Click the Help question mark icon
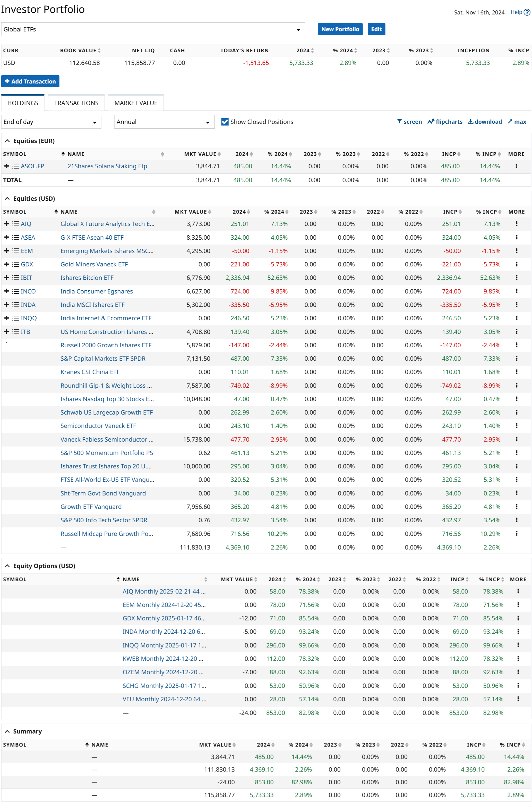This screenshot has height=807, width=532. (527, 12)
